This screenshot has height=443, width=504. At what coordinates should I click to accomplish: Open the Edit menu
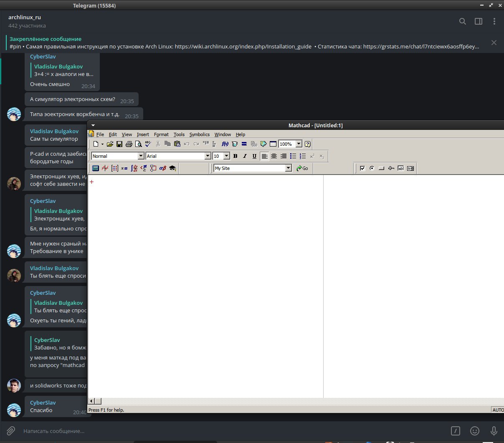coord(113,134)
